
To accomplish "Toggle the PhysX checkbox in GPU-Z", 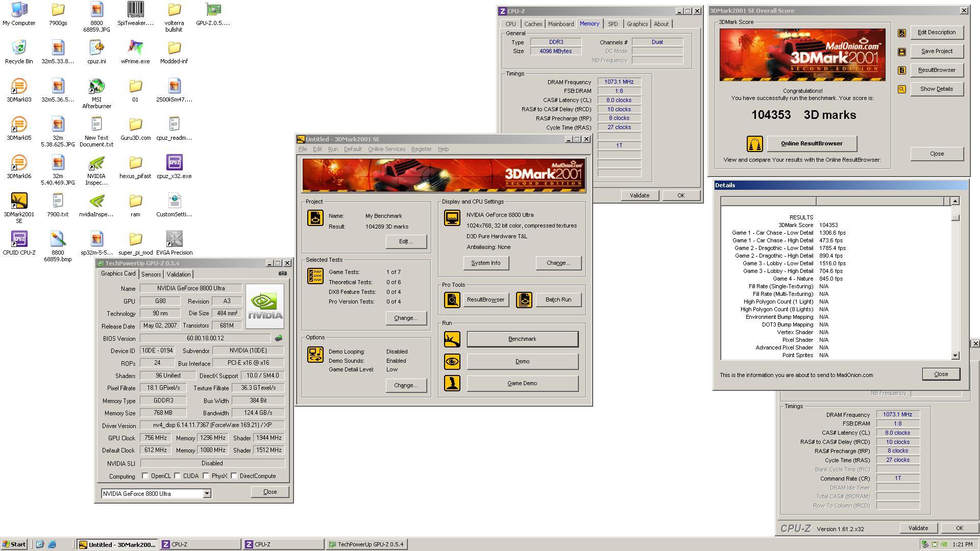I will 206,476.
